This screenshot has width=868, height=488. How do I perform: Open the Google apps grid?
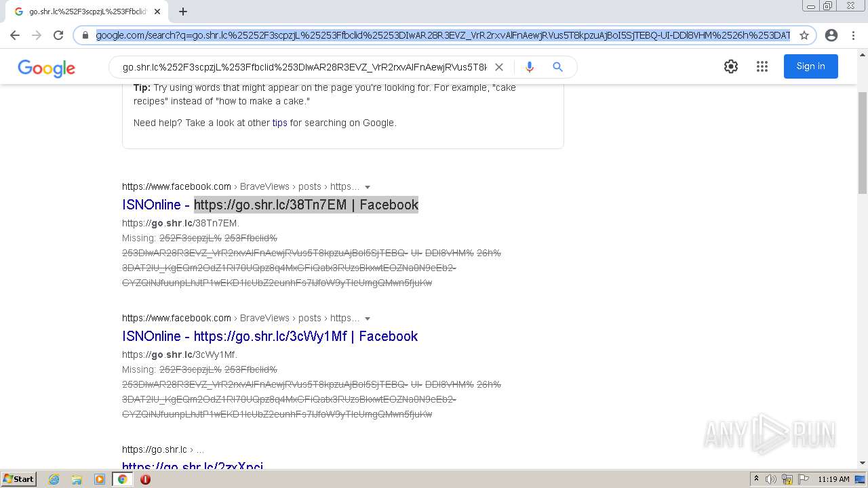point(762,66)
